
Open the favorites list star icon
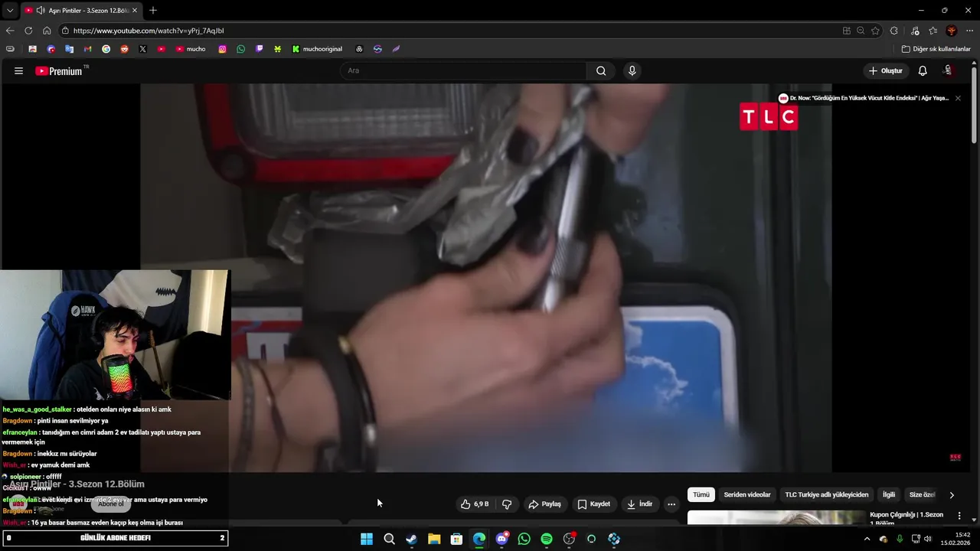click(x=933, y=31)
